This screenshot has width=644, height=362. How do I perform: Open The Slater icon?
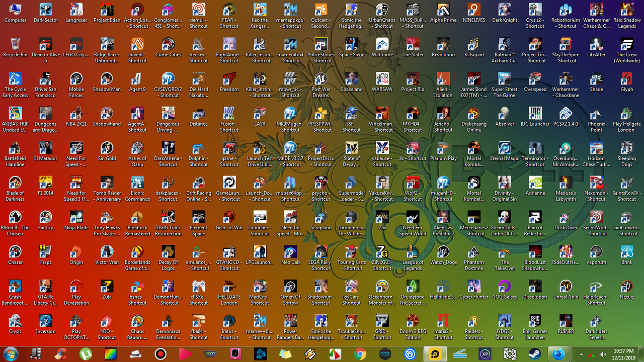pyautogui.click(x=413, y=47)
